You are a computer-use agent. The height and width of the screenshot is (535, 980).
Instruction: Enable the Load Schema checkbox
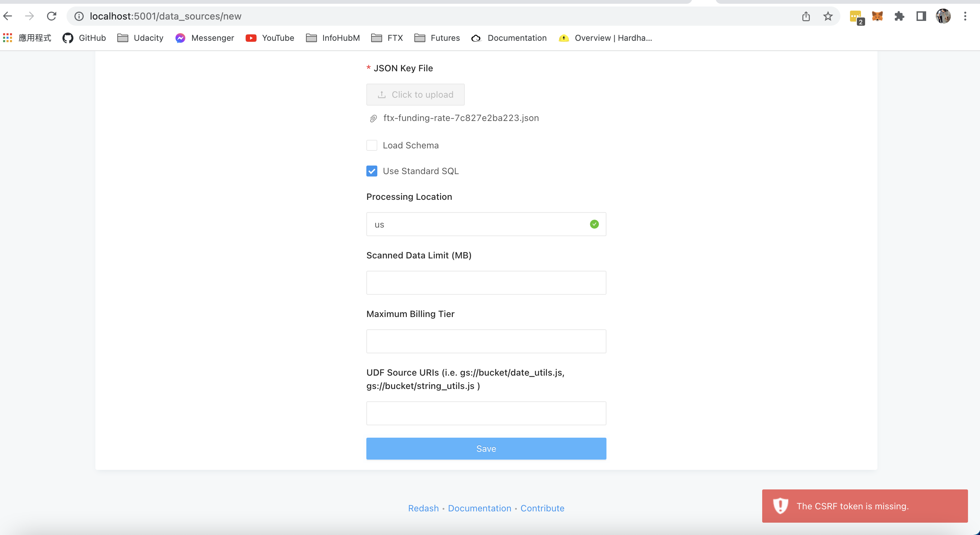tap(372, 145)
